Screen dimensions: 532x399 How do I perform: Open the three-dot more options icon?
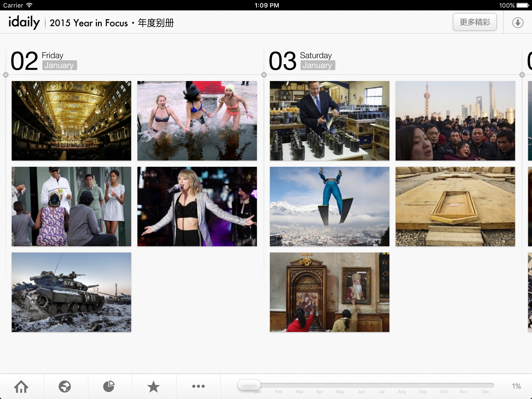198,387
